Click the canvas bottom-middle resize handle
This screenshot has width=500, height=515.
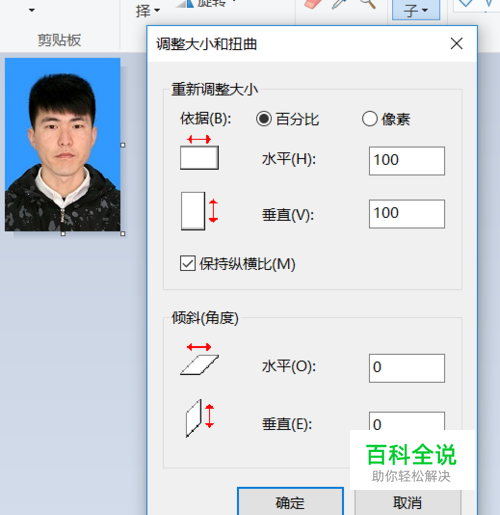pos(63,234)
